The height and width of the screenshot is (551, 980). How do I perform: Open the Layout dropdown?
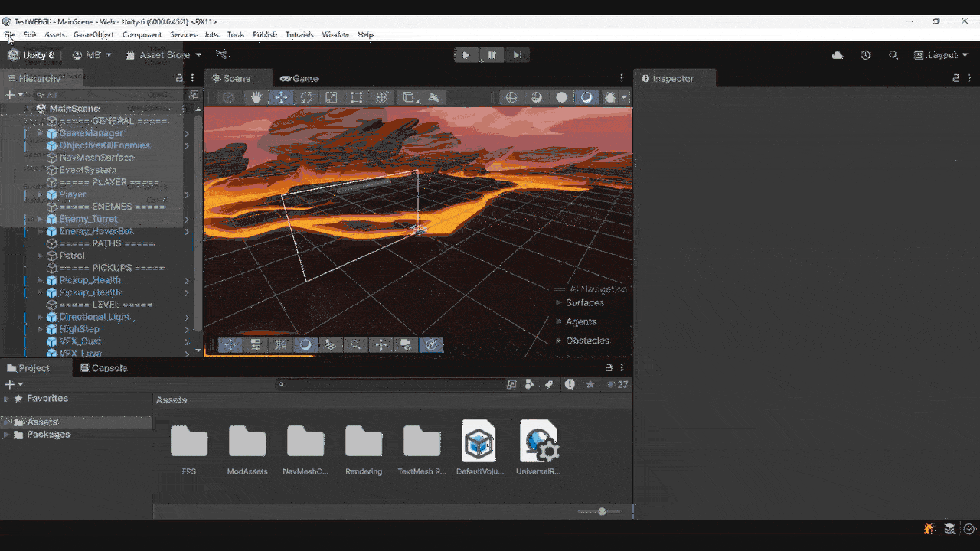pyautogui.click(x=941, y=55)
